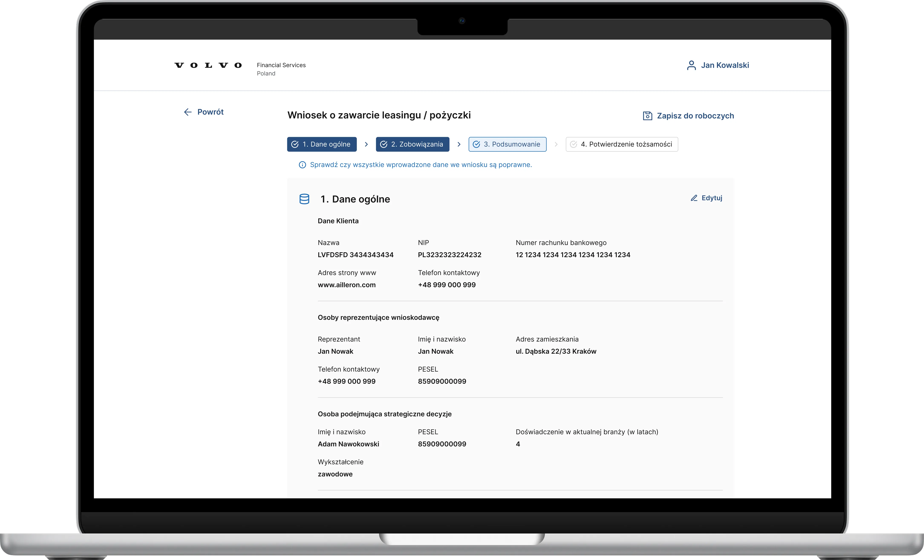Edit the Dane ogólne section
Image resolution: width=924 pixels, height=560 pixels.
click(706, 198)
